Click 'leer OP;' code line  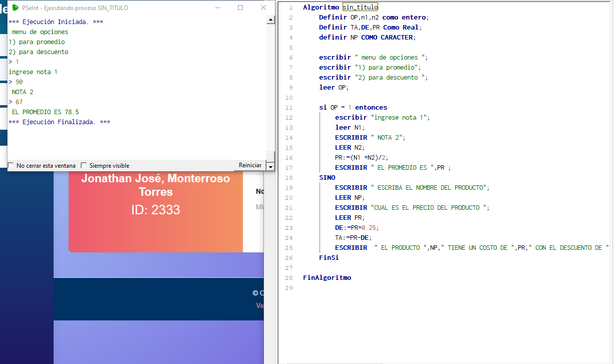(334, 87)
